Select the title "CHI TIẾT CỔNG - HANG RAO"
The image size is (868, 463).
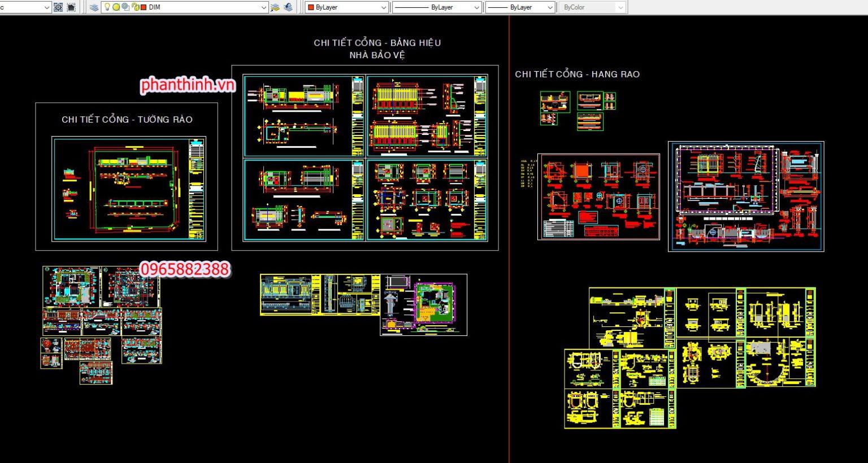pos(577,74)
